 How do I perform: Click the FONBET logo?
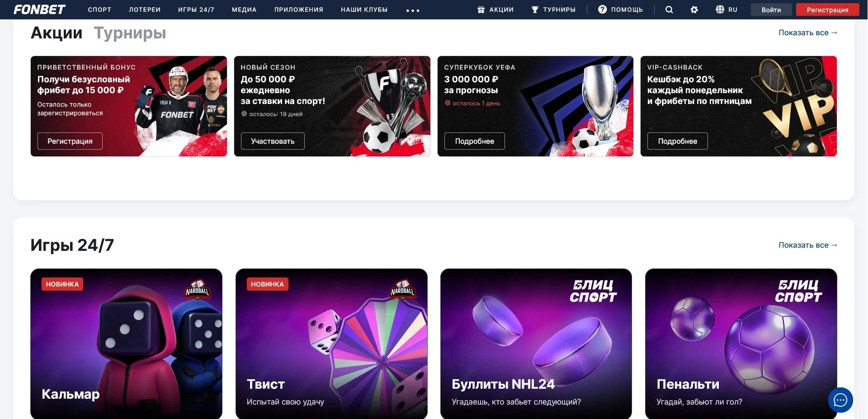coord(39,9)
